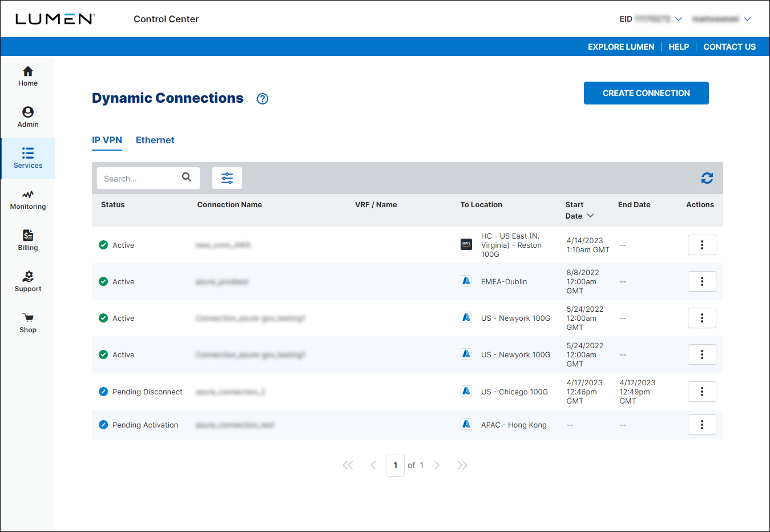The height and width of the screenshot is (532, 770).
Task: Click '4/17/2023 12:49pm GMT' end date
Action: coord(638,392)
